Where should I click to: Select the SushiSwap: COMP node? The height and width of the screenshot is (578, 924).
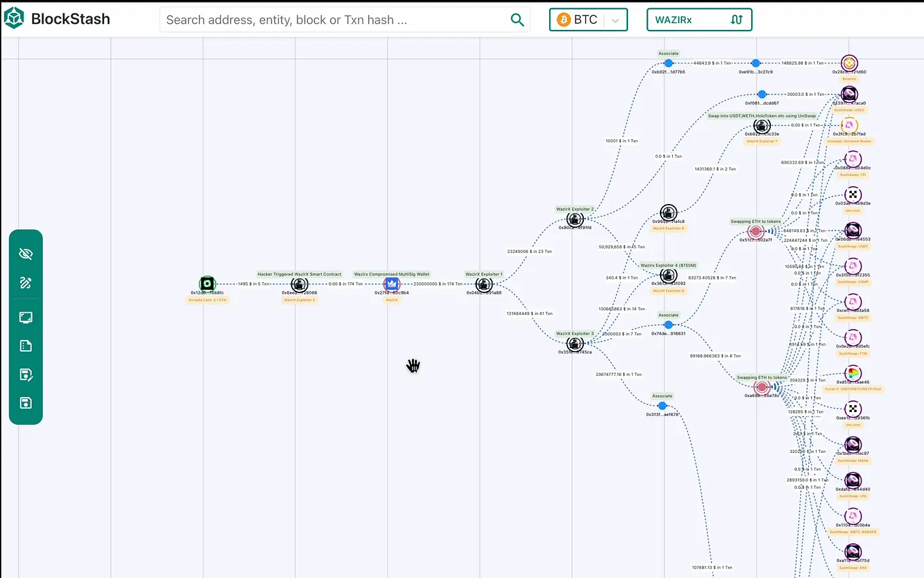click(x=853, y=267)
